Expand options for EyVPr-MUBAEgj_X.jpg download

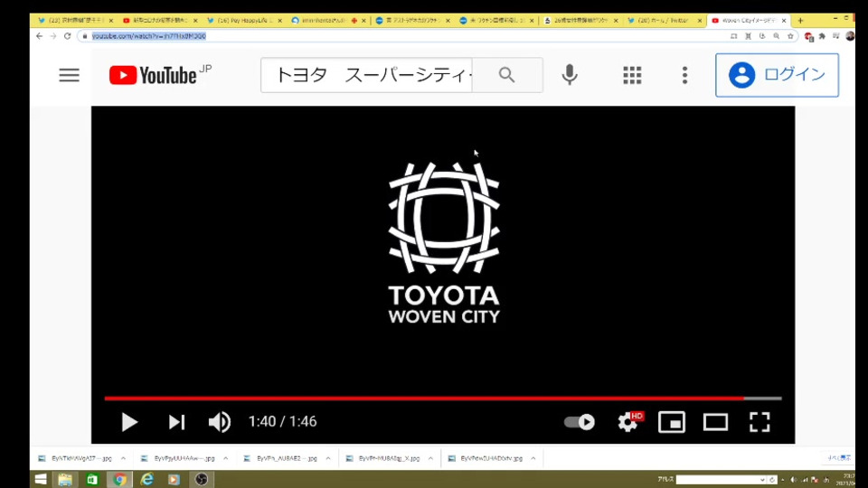click(x=430, y=458)
